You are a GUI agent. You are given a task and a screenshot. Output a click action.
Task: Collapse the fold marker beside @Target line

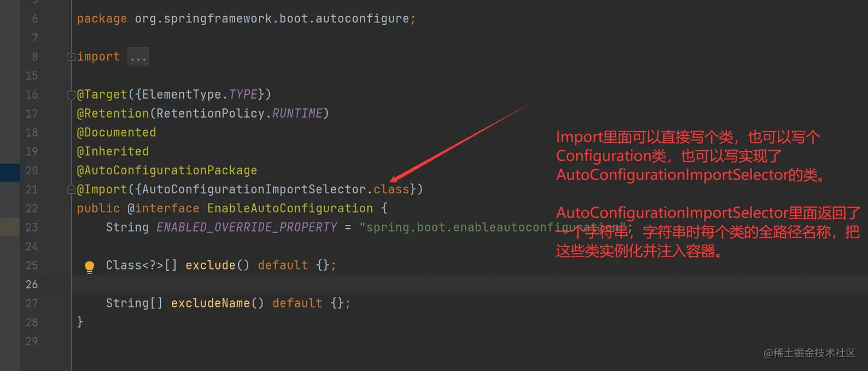pos(71,95)
